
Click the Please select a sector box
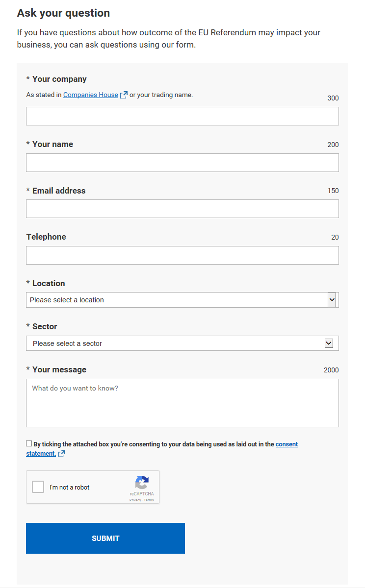click(177, 343)
